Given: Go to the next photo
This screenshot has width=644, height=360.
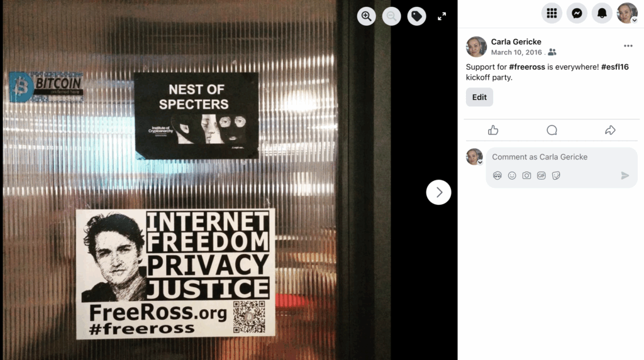Looking at the screenshot, I should pyautogui.click(x=438, y=192).
